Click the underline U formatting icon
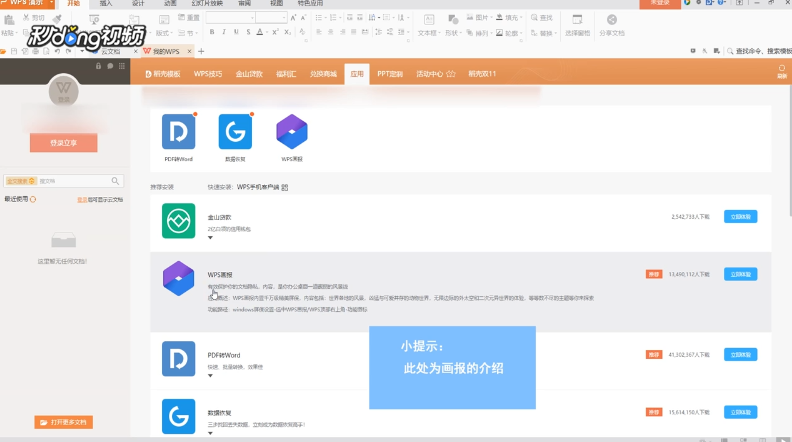The height and width of the screenshot is (442, 792). 236,32
